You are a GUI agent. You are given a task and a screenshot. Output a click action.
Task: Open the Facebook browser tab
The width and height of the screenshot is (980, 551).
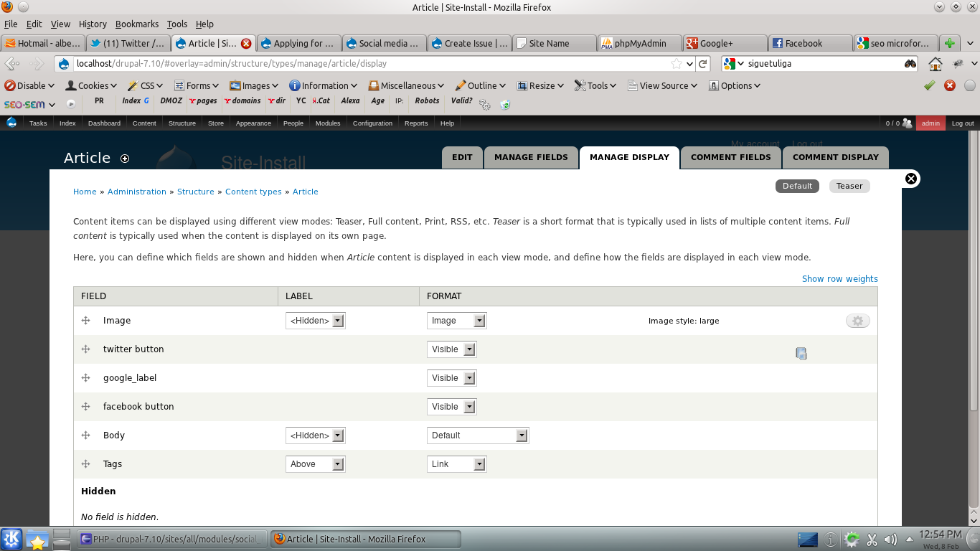[810, 43]
